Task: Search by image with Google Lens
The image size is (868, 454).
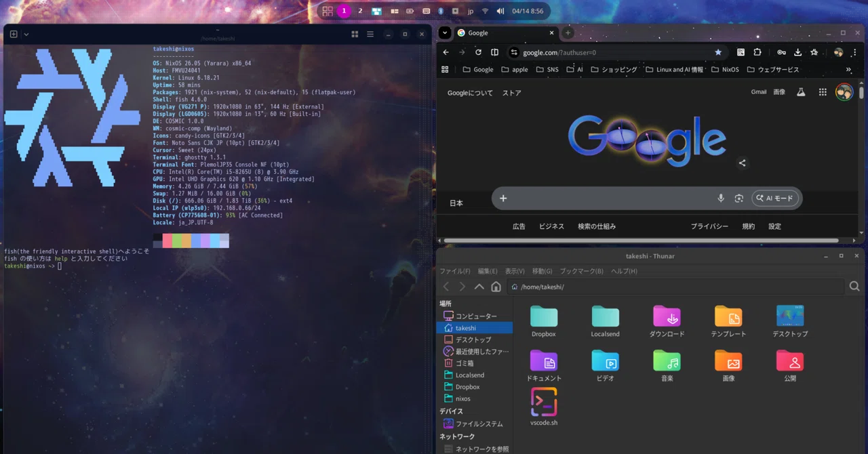Action: click(x=739, y=198)
